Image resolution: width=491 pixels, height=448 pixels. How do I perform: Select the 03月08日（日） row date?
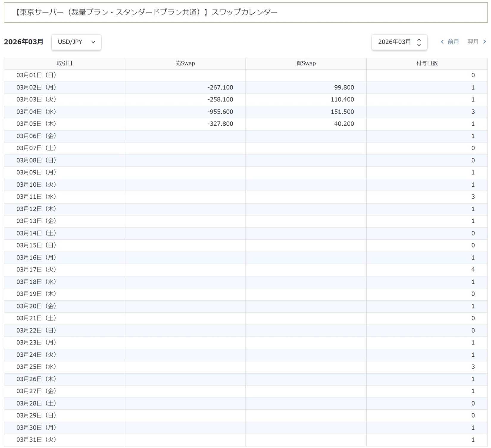(x=36, y=160)
